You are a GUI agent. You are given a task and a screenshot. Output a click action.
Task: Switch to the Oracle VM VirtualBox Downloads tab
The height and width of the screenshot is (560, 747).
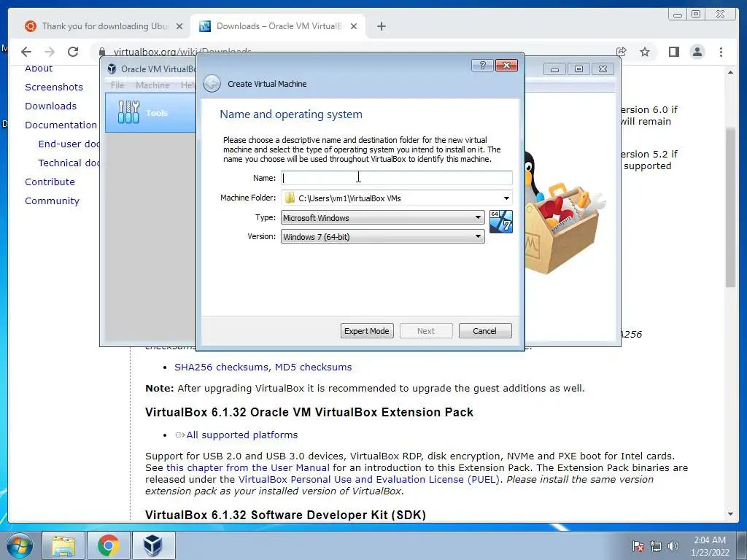point(278,26)
